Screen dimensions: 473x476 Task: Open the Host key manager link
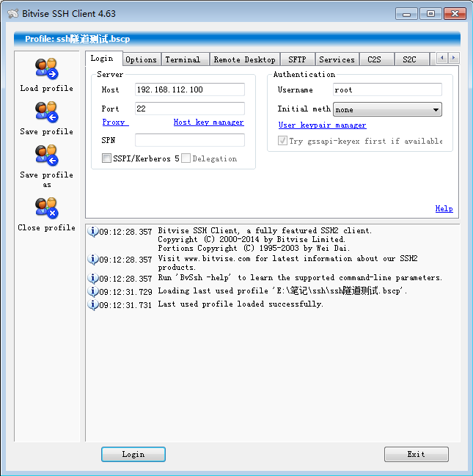tap(208, 122)
